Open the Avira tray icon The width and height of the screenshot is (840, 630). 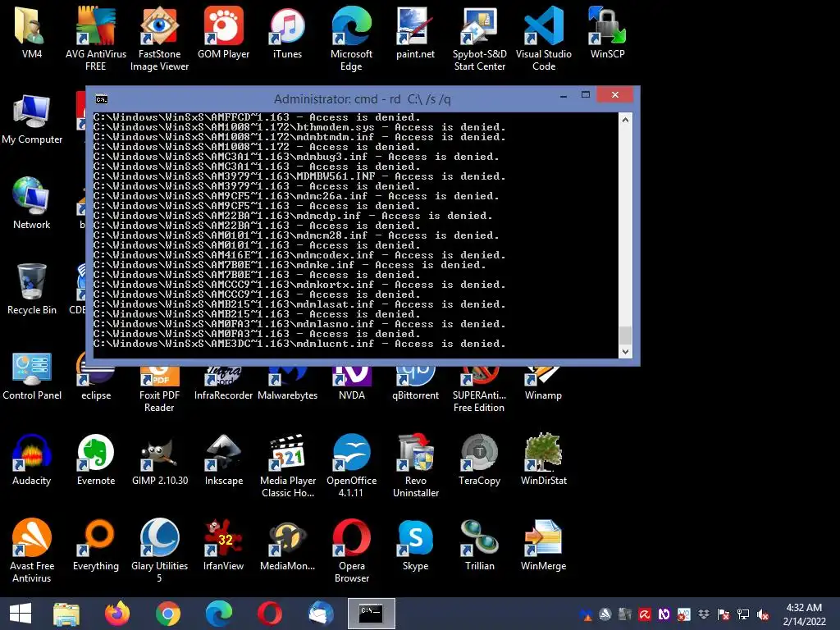pos(645,614)
